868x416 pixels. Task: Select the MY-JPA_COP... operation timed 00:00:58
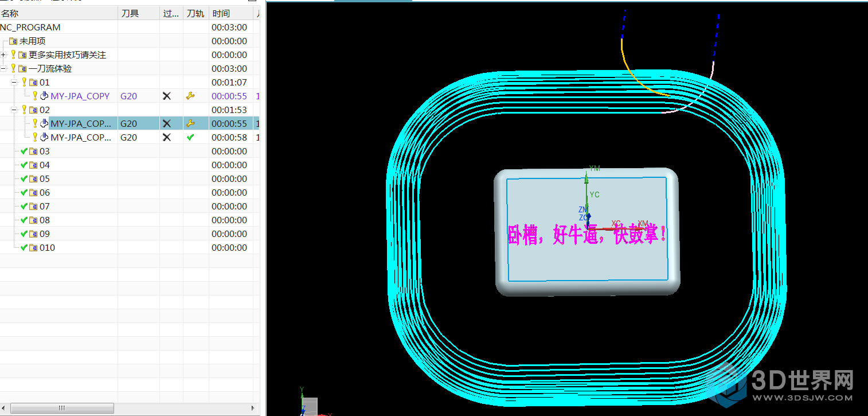click(x=81, y=138)
